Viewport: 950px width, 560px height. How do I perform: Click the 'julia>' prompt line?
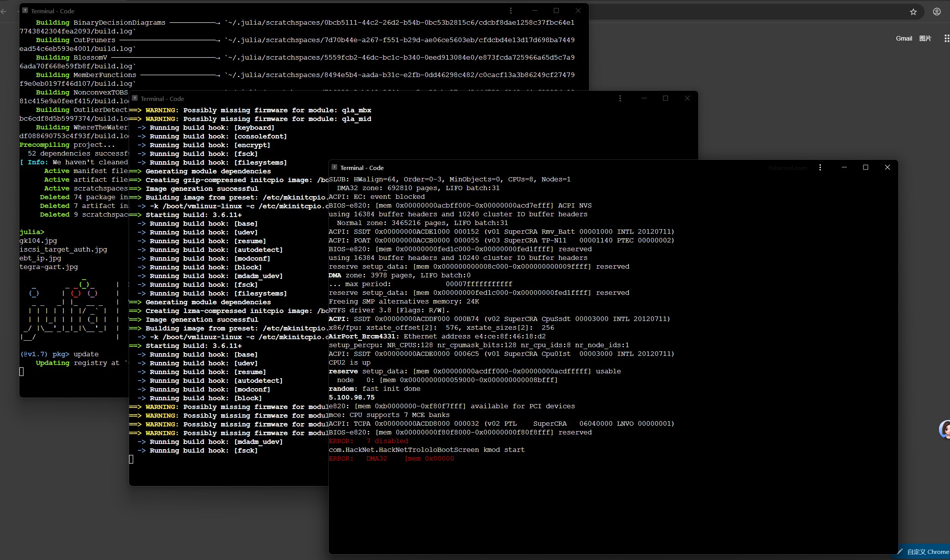click(32, 232)
